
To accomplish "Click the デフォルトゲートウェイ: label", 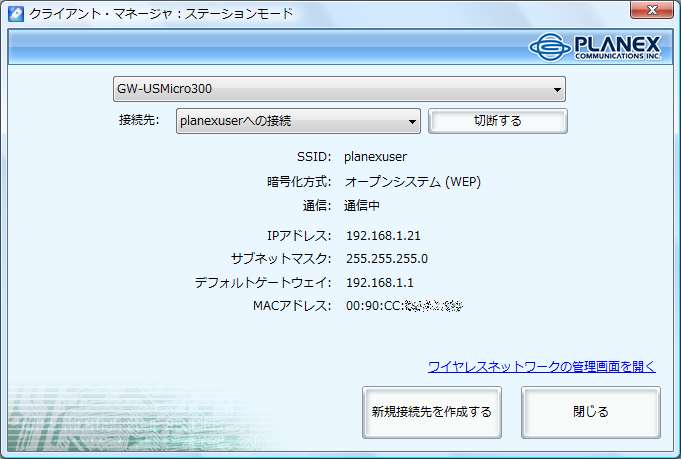I will (263, 283).
